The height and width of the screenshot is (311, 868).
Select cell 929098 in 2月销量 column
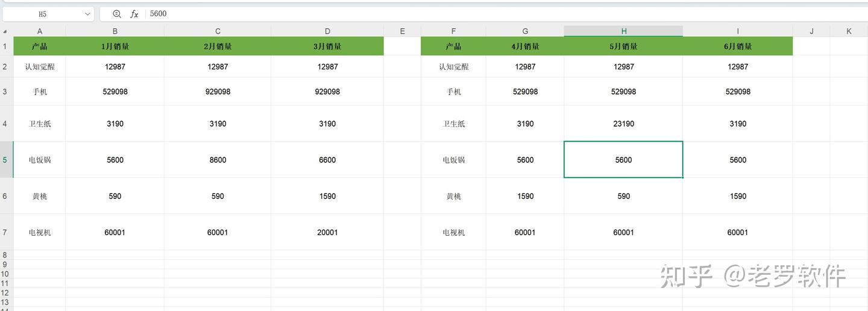pos(218,92)
